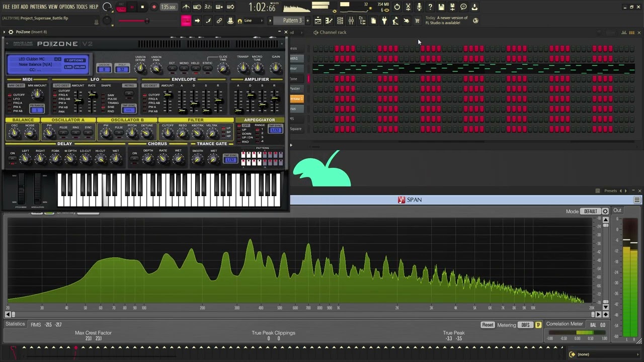Toggle the OCT button in PoiZone
Screen dimensions: 644x362
point(172,67)
